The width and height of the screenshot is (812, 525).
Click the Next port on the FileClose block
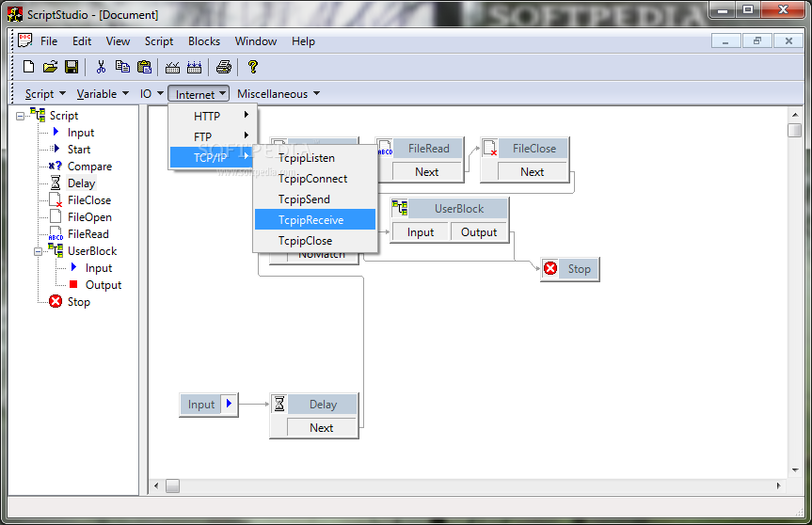coord(532,172)
